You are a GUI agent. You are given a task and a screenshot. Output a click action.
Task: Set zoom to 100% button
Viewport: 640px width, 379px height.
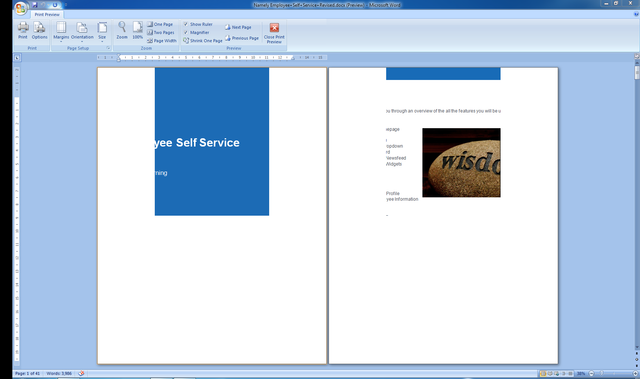[x=138, y=31]
